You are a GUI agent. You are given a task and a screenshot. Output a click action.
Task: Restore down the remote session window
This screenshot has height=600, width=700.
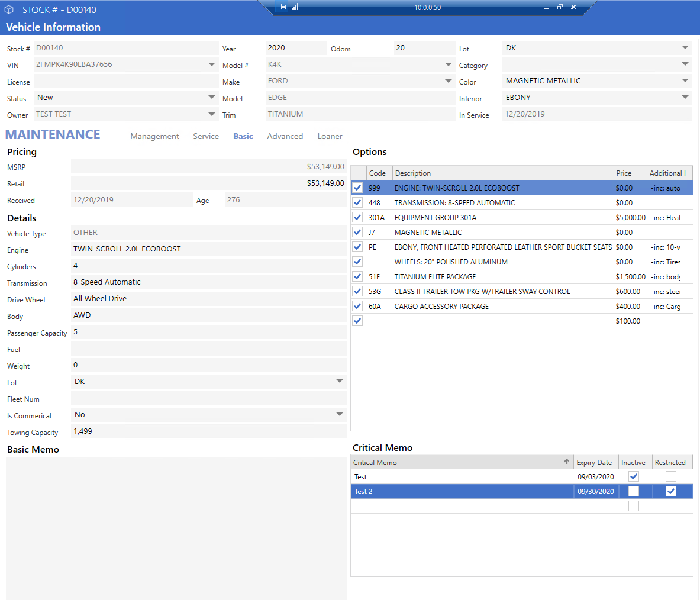click(560, 7)
